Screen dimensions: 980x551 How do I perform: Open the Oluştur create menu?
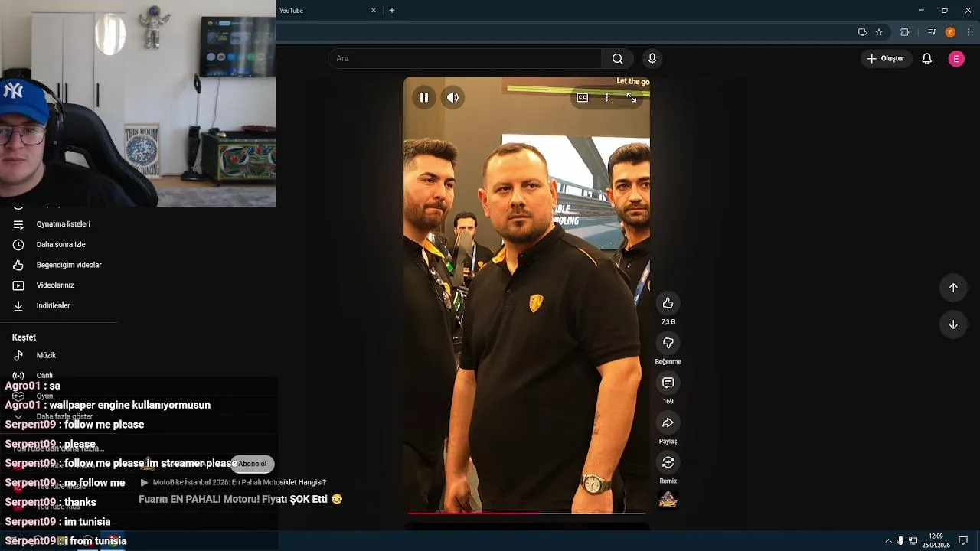coord(886,58)
